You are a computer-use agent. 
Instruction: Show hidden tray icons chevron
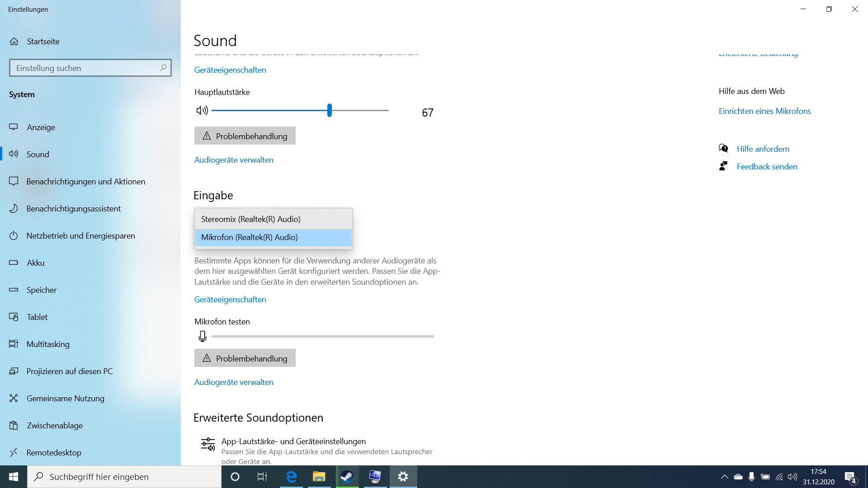pos(724,477)
